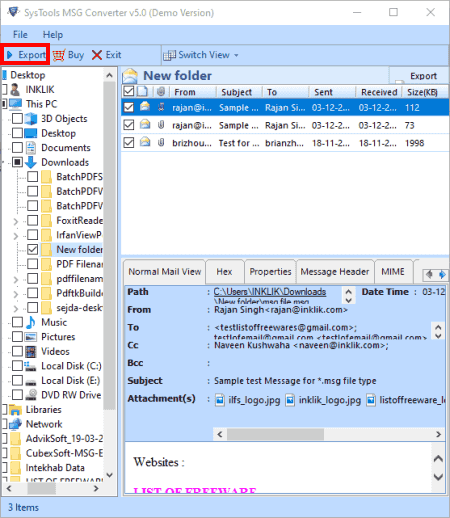
Task: Click the 3D Objects cube icon
Action: pyautogui.click(x=31, y=119)
